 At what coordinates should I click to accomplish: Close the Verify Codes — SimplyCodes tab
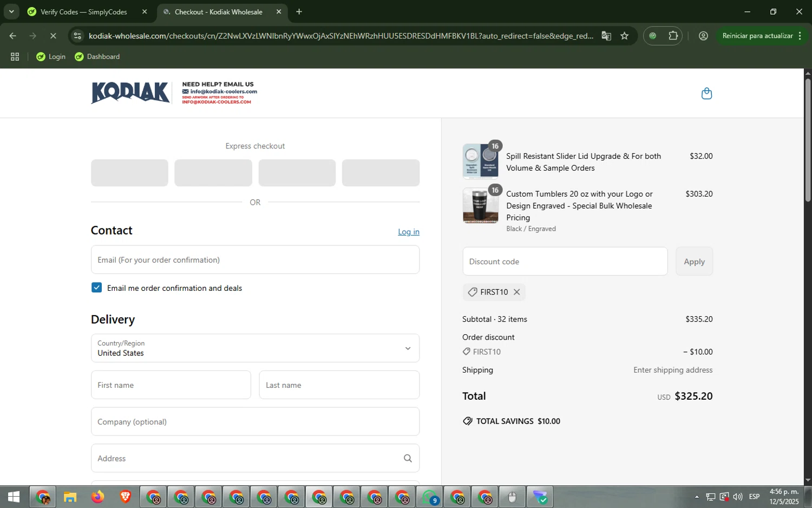[144, 11]
